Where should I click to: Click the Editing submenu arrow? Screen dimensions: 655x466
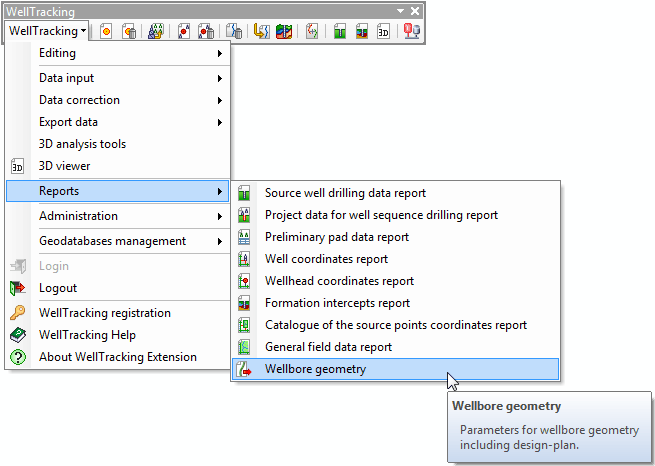[x=220, y=53]
